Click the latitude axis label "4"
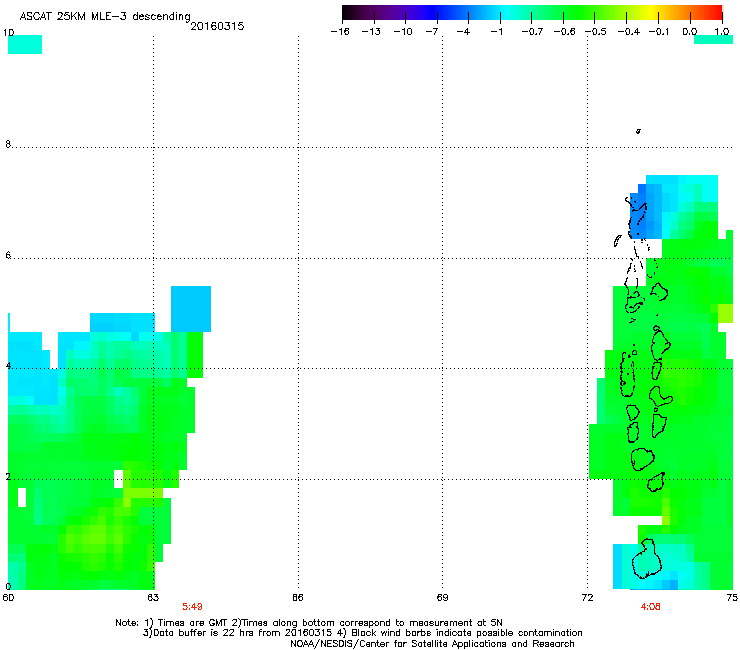 pos(8,365)
